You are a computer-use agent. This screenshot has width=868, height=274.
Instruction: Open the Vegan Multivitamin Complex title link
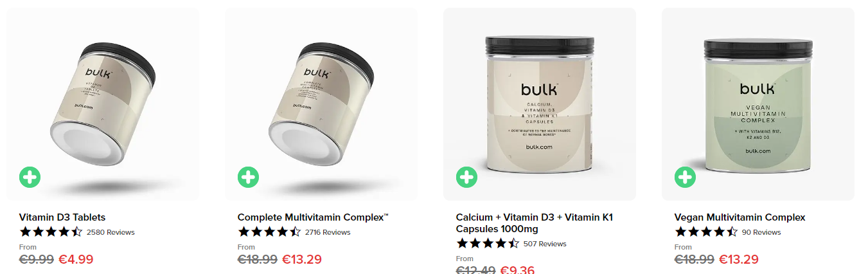[x=740, y=217]
